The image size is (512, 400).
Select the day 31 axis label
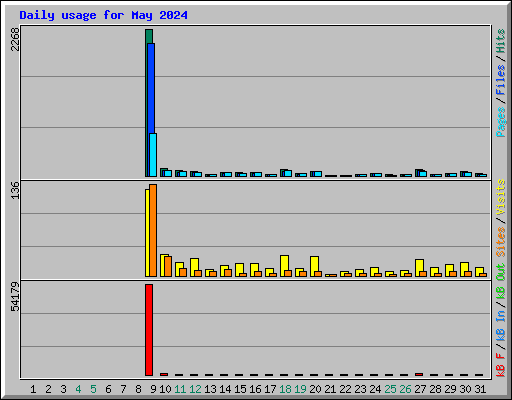pyautogui.click(x=480, y=389)
